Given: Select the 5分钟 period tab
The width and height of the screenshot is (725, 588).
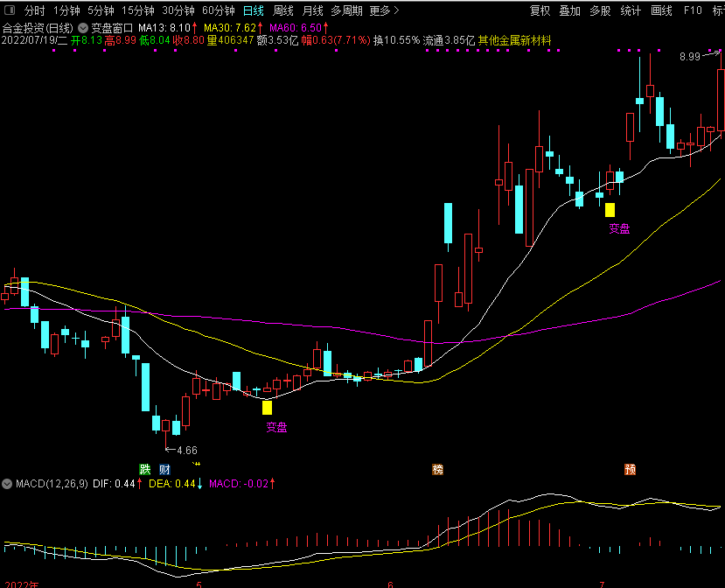Looking at the screenshot, I should (x=101, y=10).
